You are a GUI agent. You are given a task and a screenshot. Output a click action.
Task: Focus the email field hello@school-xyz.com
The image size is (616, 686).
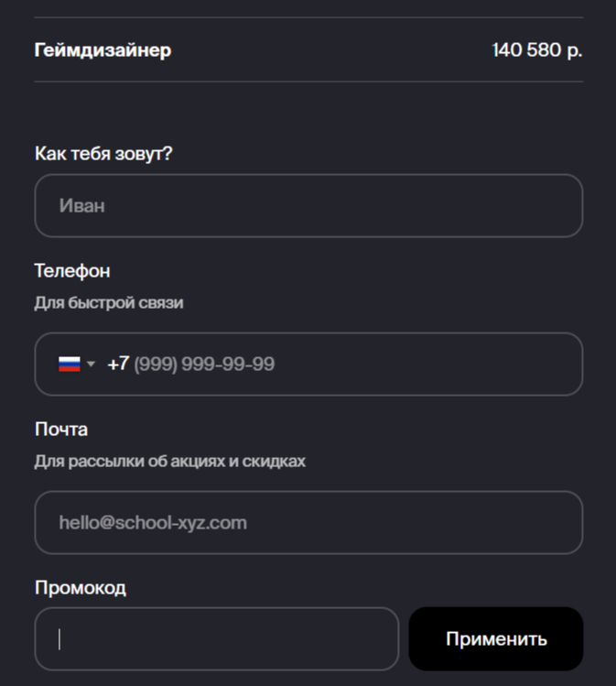[308, 522]
